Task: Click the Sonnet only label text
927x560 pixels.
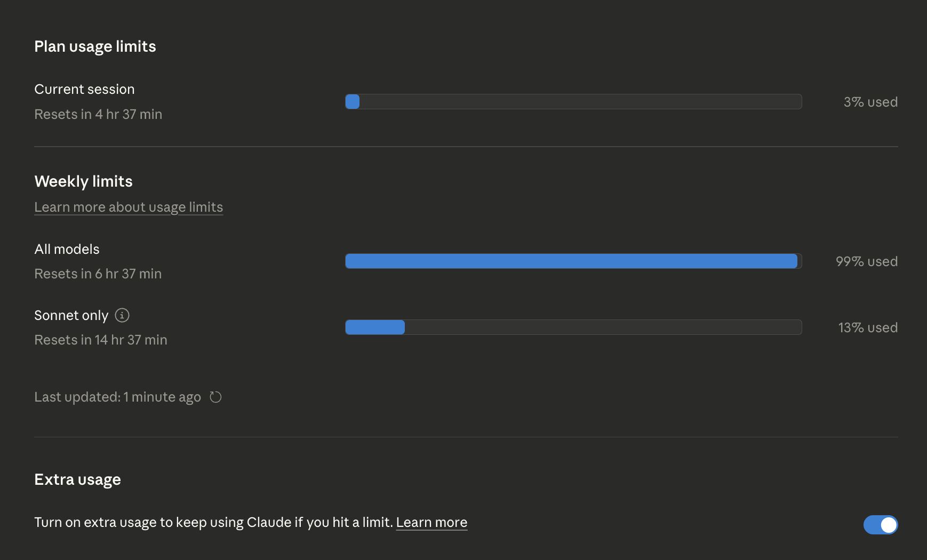Action: pyautogui.click(x=71, y=315)
